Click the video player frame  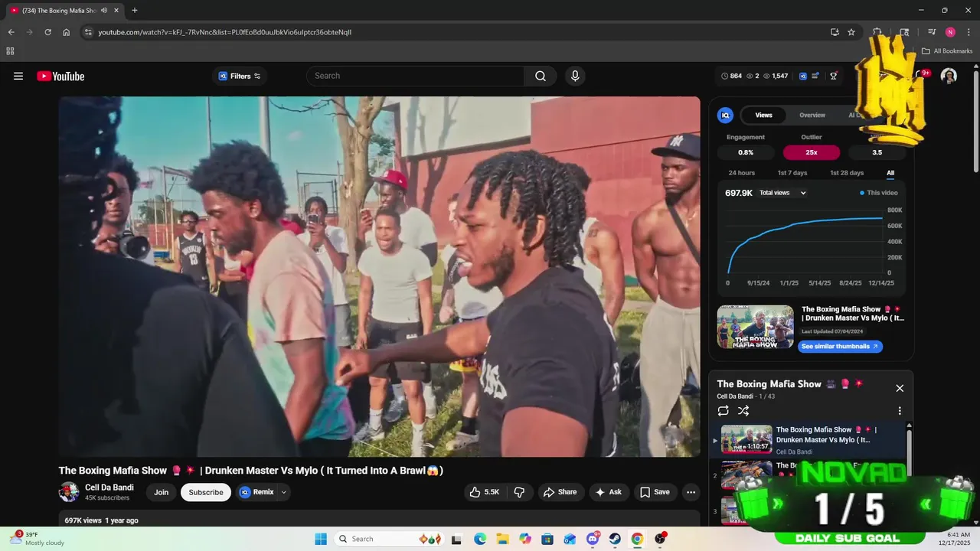[x=380, y=276]
